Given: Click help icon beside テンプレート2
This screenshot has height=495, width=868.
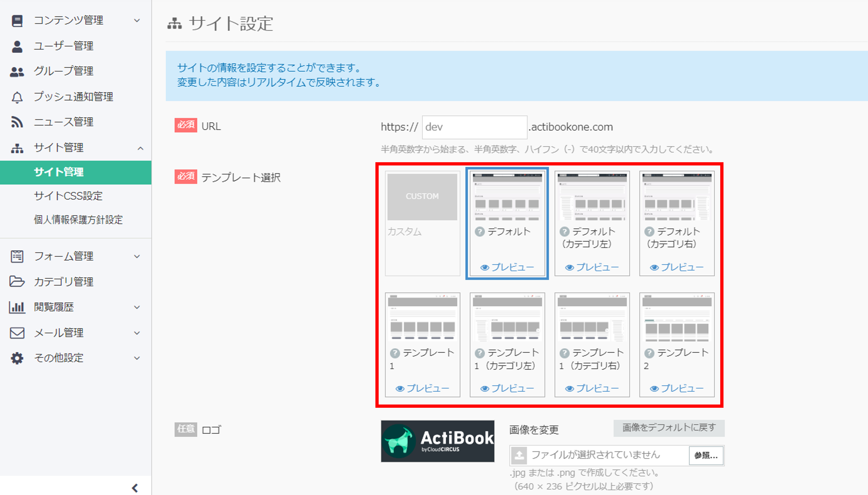Looking at the screenshot, I should (649, 353).
